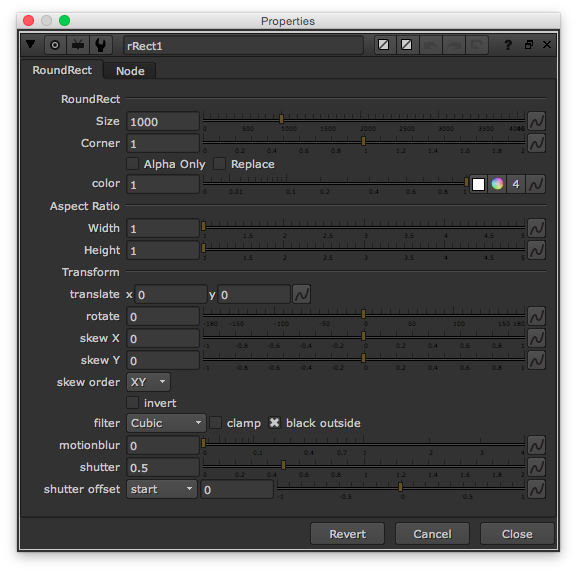Enable the clamp checkbox
Viewport: 577px width, 573px height.
coord(216,423)
